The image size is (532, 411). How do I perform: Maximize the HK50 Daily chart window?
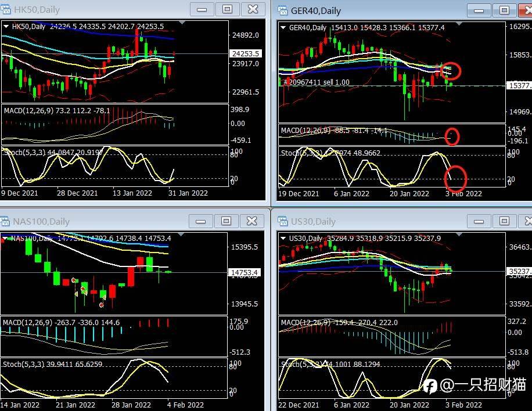tap(227, 9)
